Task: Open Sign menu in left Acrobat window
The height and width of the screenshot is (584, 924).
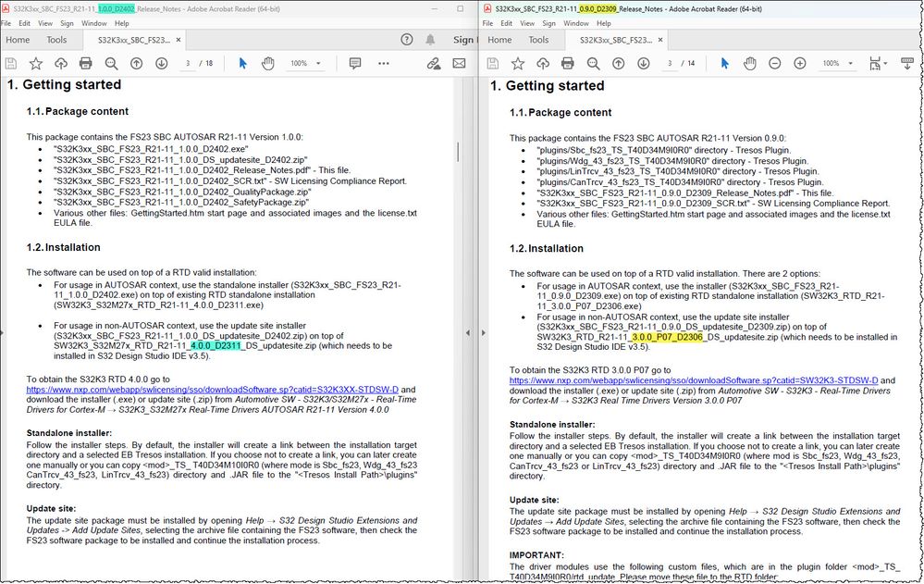Action: [x=67, y=23]
